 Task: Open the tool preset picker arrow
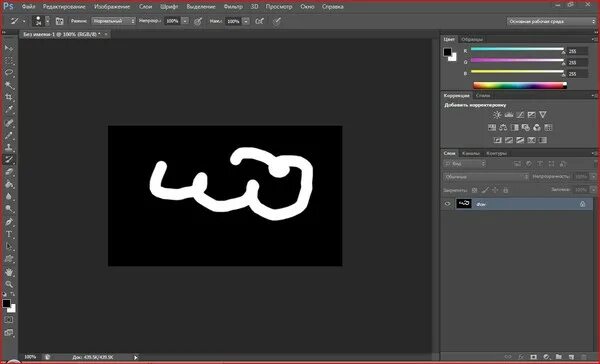[x=24, y=21]
